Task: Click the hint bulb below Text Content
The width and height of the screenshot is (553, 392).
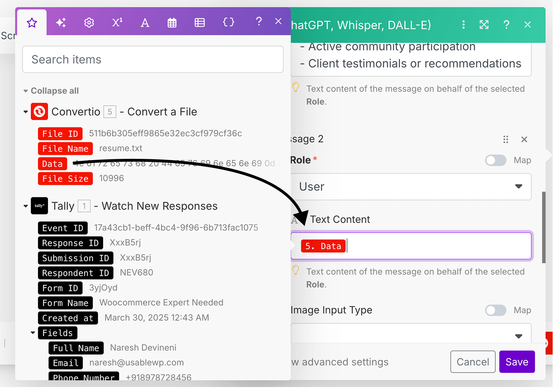Action: [x=296, y=270]
